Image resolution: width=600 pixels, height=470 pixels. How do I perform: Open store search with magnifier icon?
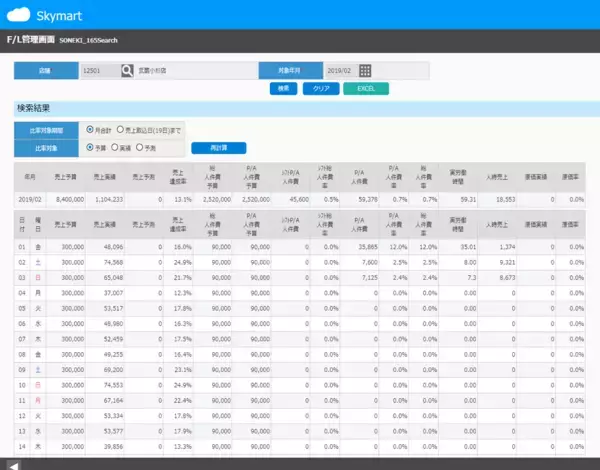click(127, 71)
